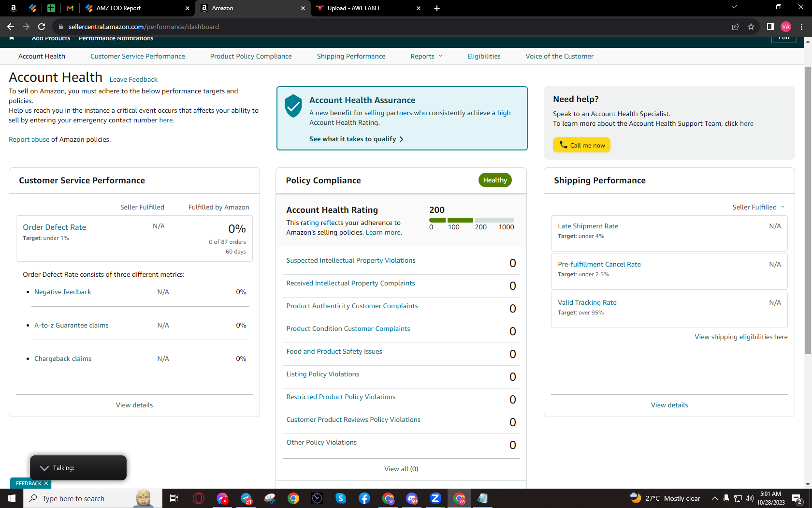This screenshot has height=508, width=812.
Task: Click Learn more about Account Health Rating
Action: point(383,232)
